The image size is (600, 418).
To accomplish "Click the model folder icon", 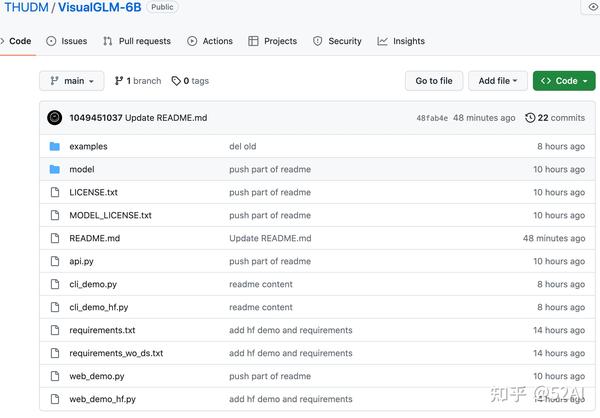I will (55, 169).
